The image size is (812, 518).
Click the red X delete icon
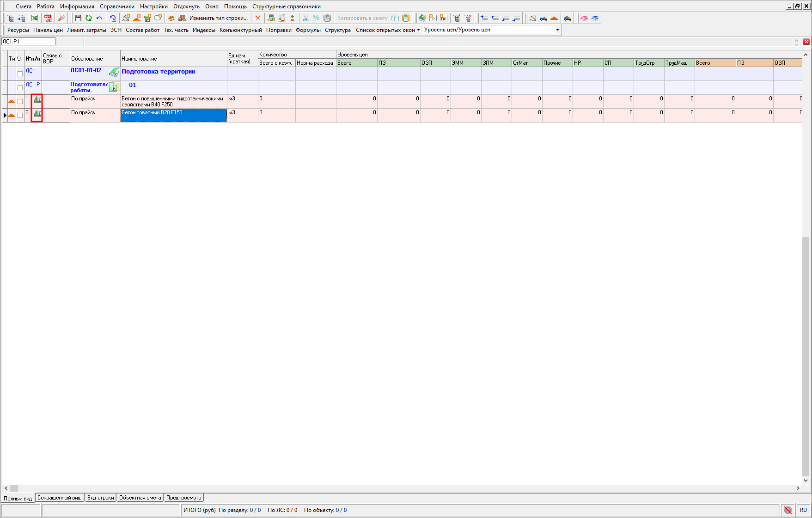258,18
